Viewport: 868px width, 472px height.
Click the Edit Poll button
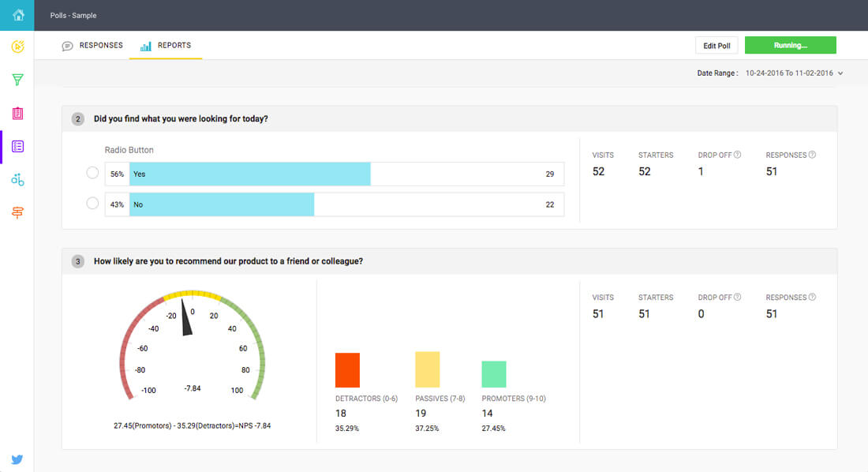click(716, 46)
